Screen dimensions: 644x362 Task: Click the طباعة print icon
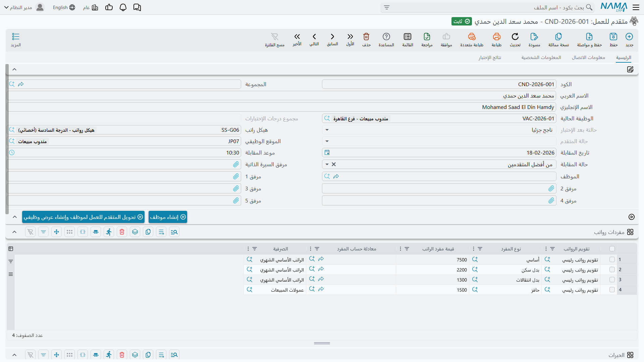[x=496, y=37]
